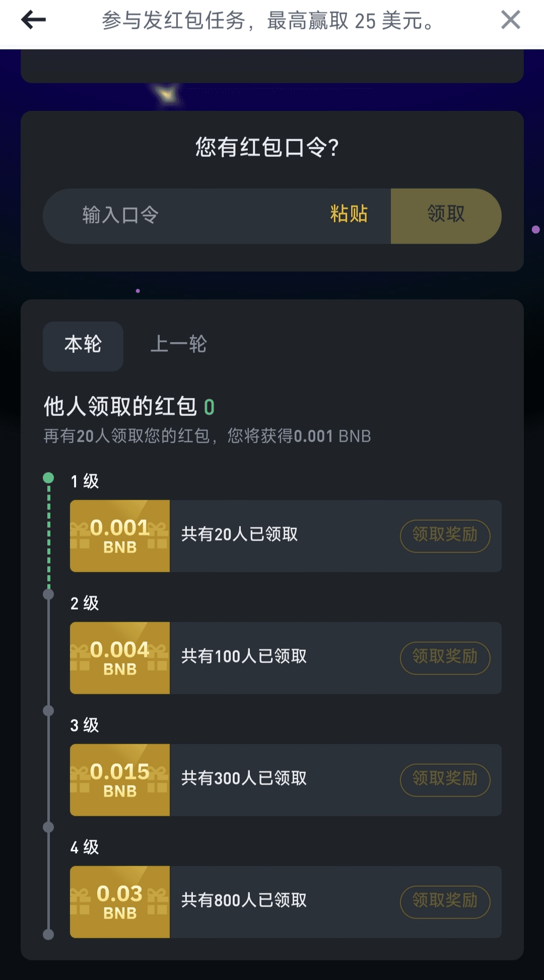Viewport: 544px width, 980px height.
Task: Tap the 0.004 BNB gift card
Action: [x=120, y=658]
